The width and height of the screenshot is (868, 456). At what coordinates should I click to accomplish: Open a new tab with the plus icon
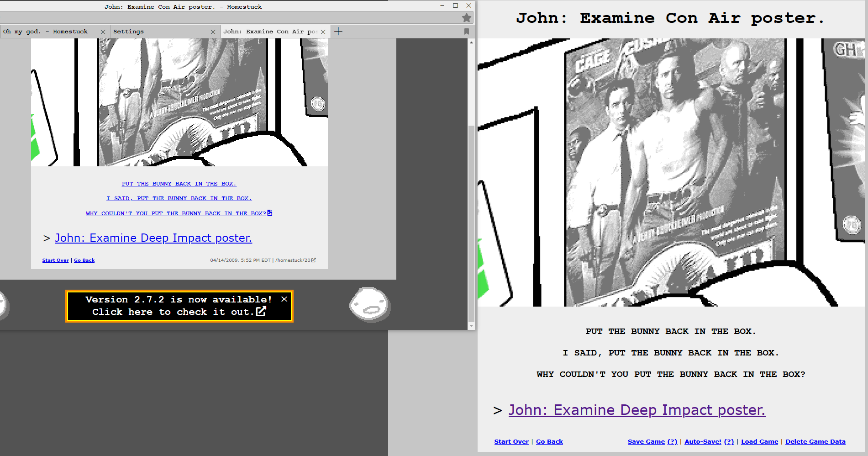coord(338,31)
